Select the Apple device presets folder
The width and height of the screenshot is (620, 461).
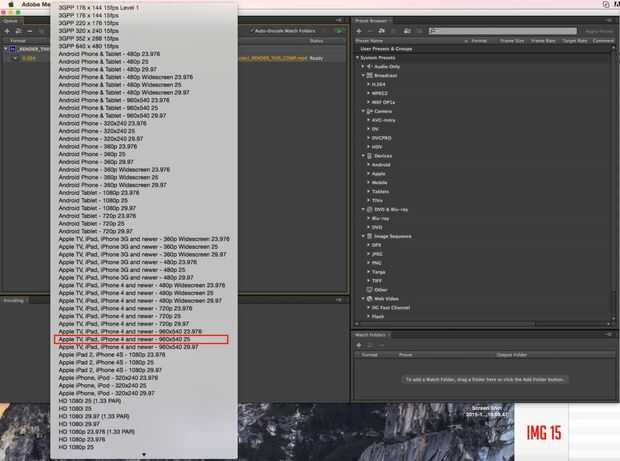click(x=378, y=174)
